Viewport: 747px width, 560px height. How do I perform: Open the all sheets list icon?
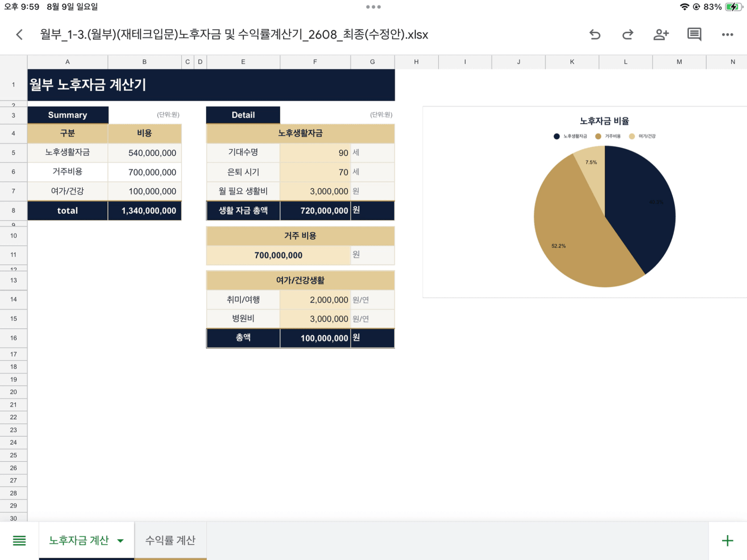click(x=19, y=540)
